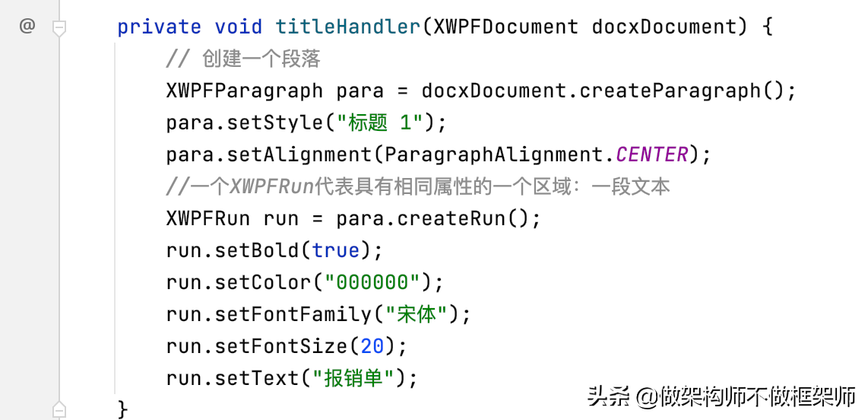Click the void keyword
This screenshot has width=868, height=420.
[239, 26]
